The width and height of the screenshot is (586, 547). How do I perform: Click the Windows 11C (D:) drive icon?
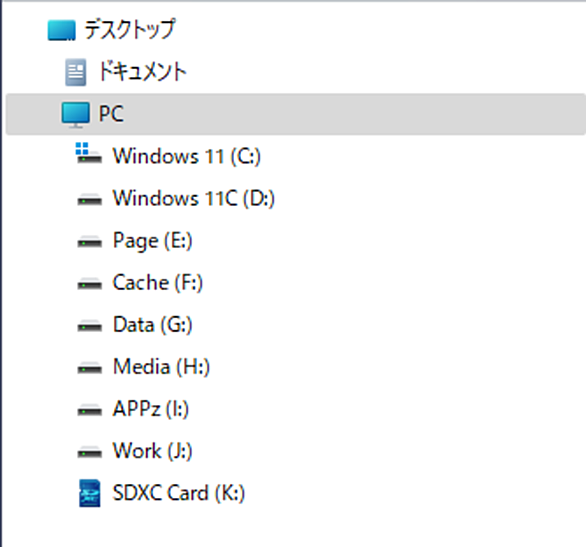89,200
